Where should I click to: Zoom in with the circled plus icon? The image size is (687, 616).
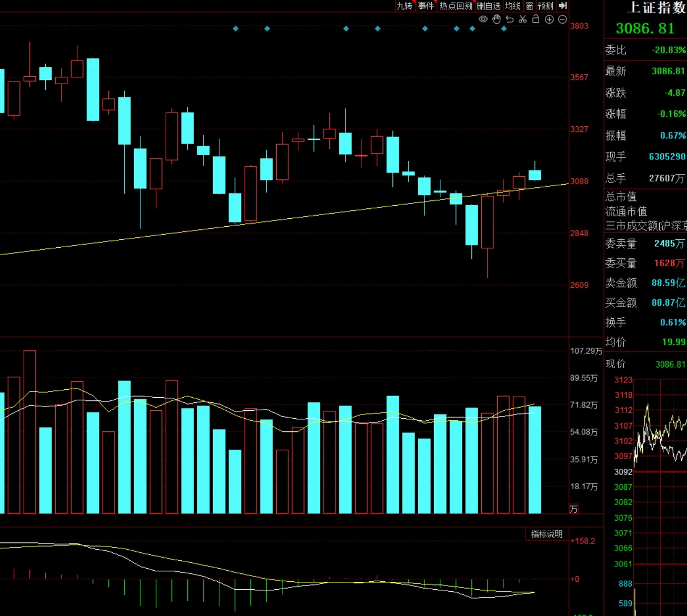click(x=549, y=19)
